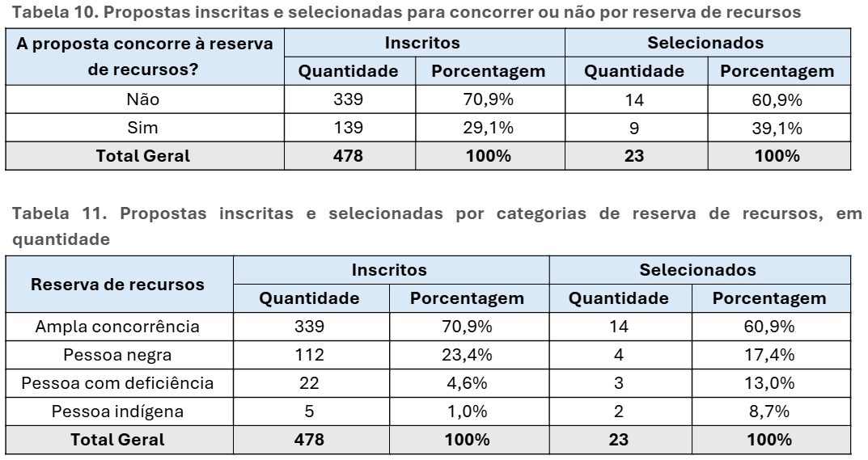Select the 13,0% Selecionados percentage cell

[769, 383]
